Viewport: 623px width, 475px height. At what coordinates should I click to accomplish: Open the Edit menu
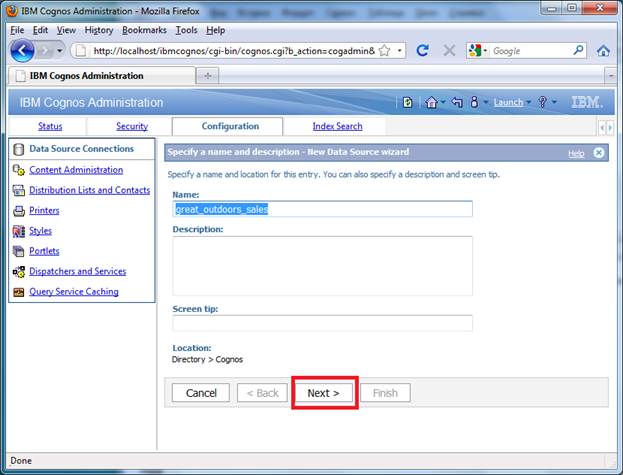(40, 30)
